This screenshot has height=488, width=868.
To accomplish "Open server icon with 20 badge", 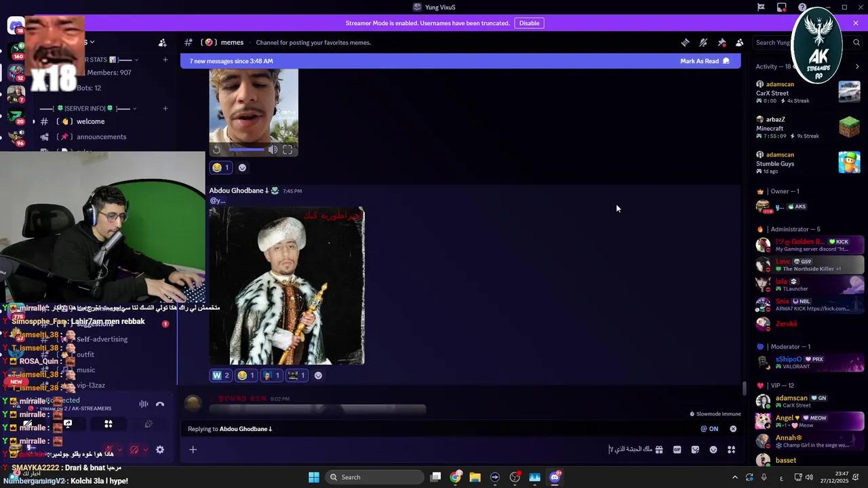I will click(16, 116).
